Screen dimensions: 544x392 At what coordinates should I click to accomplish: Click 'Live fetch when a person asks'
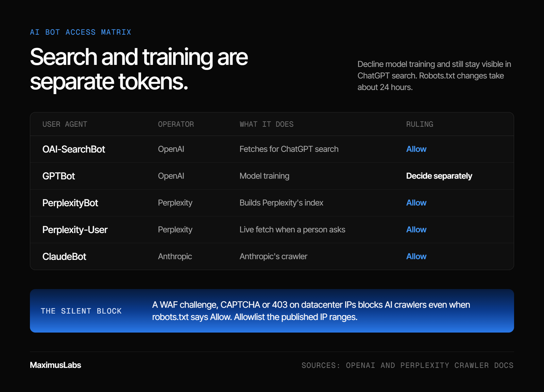(292, 230)
